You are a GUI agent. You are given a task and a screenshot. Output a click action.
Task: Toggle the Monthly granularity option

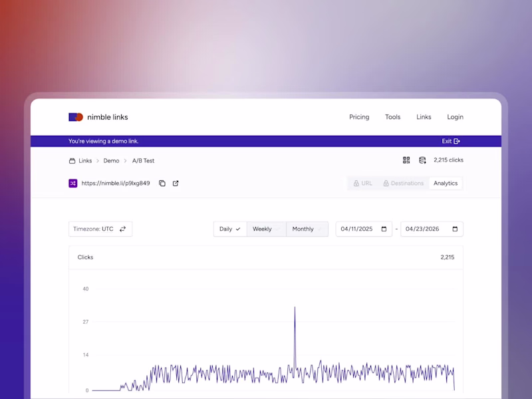click(307, 229)
